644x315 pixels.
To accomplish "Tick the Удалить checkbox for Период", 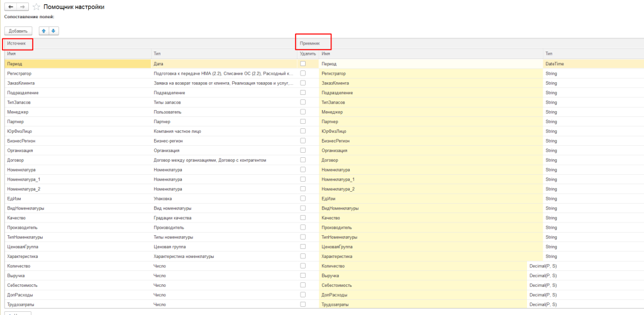I will (303, 64).
